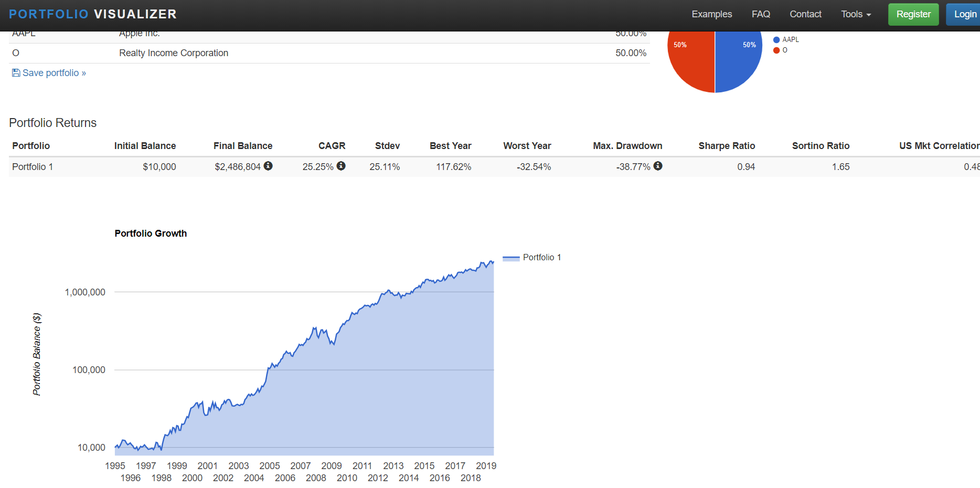Click the blue Login button
This screenshot has height=488, width=980.
[x=964, y=14]
